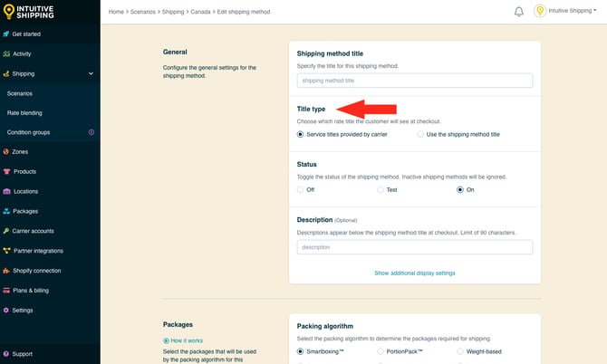
Task: Click the rocket icon beside Get started
Action: 5,34
